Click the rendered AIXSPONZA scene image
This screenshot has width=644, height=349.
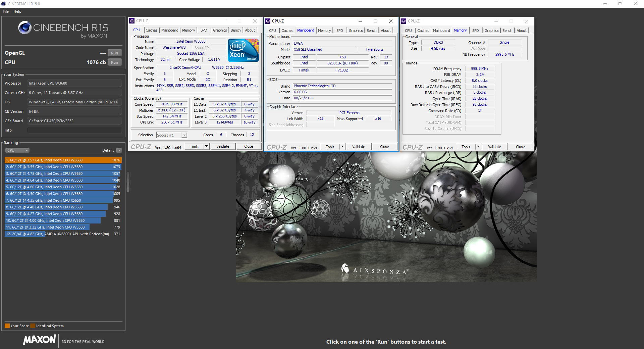386,217
